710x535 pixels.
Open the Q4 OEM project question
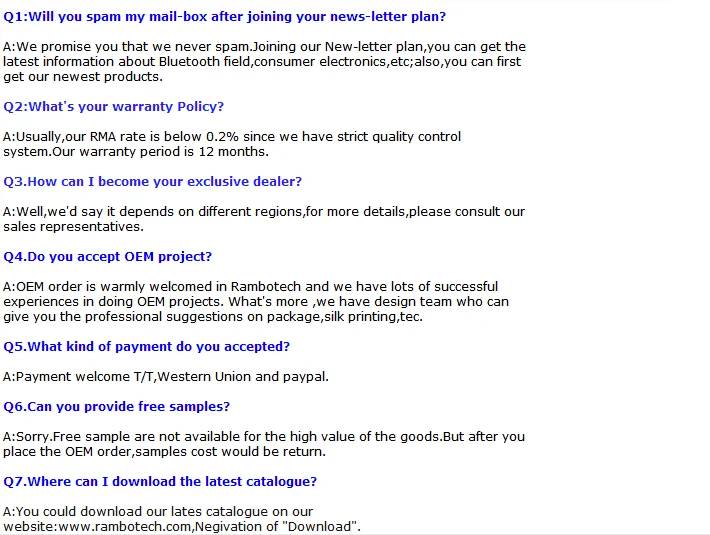coord(107,257)
